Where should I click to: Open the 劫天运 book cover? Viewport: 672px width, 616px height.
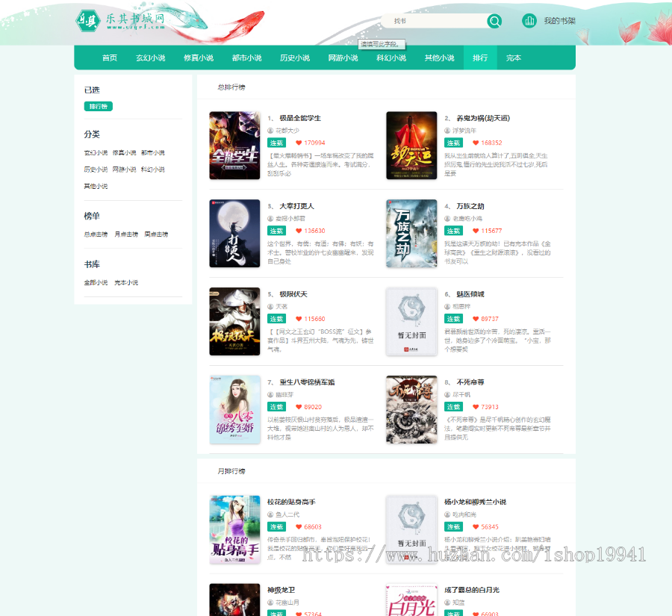pyautogui.click(x=411, y=146)
